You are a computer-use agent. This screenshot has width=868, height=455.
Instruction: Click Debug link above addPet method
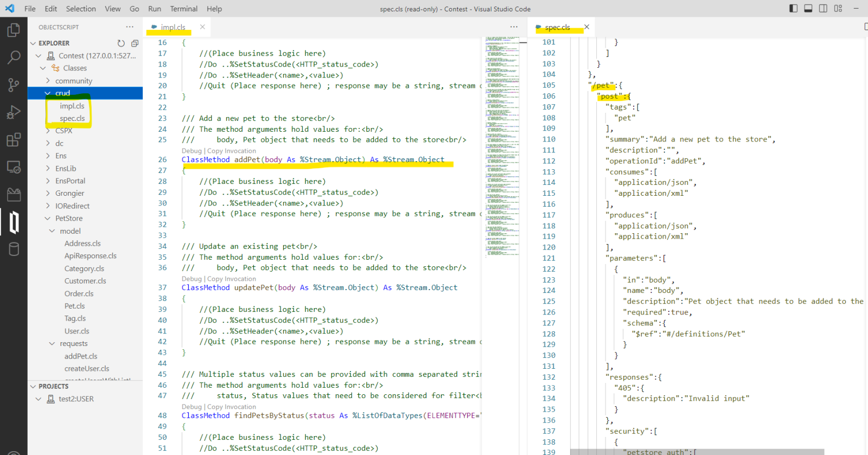pos(192,151)
